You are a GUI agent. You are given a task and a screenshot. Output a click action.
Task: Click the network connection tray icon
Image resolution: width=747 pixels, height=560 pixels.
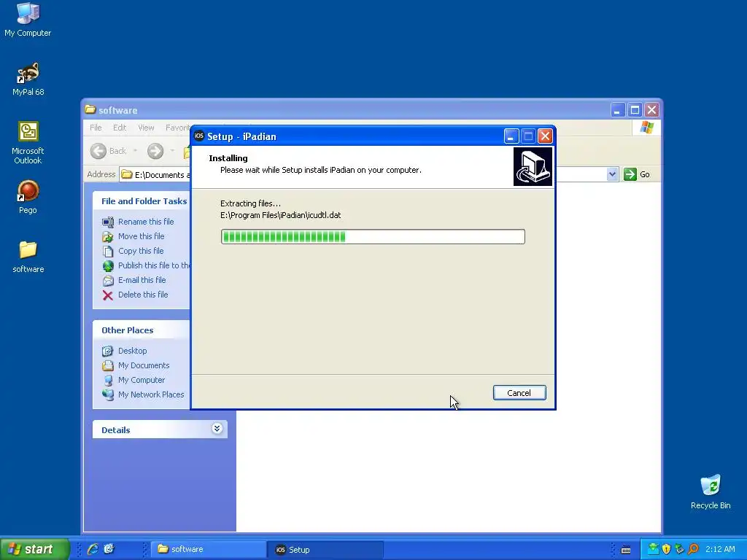tap(680, 549)
